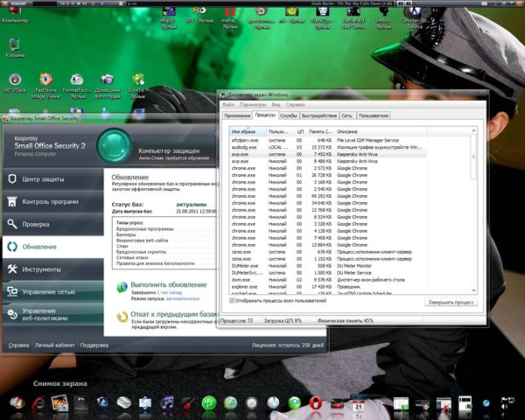The height and width of the screenshot is (420, 525).
Task: Select the explorer.exe process row
Action: (x=328, y=287)
